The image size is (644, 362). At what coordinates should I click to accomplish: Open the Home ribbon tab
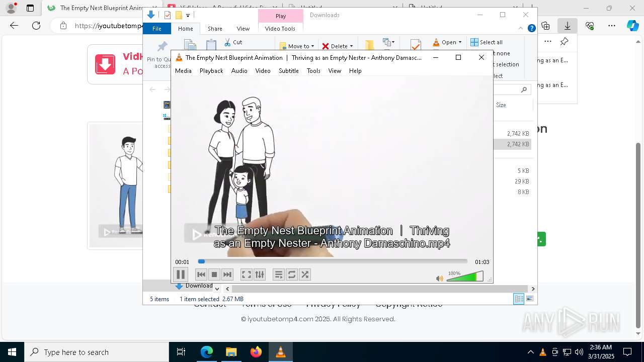[x=186, y=29]
